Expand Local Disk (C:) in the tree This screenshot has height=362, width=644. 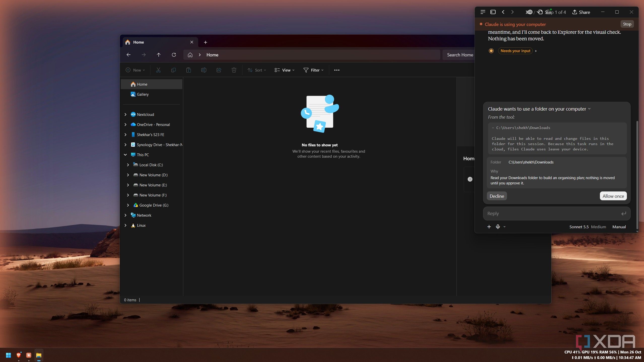click(x=128, y=165)
